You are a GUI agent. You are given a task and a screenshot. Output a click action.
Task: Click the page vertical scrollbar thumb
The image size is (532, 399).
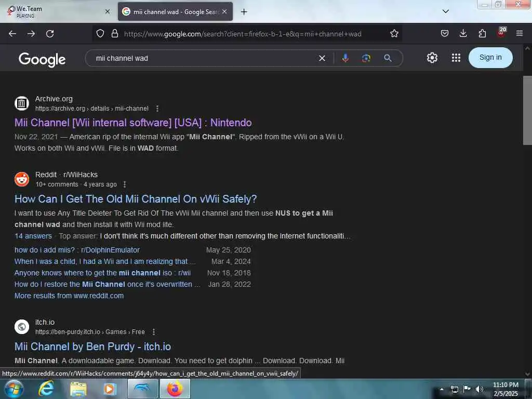click(527, 110)
